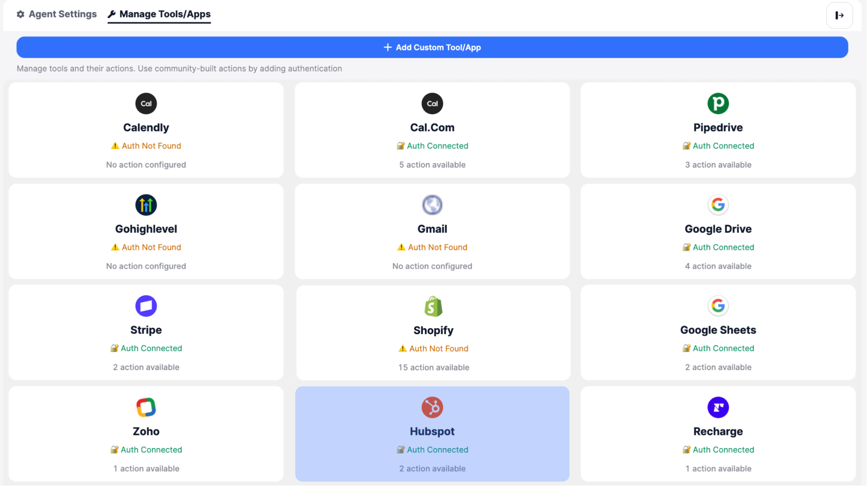Switch to Agent Settings tab
This screenshot has width=868, height=488.
[x=57, y=14]
